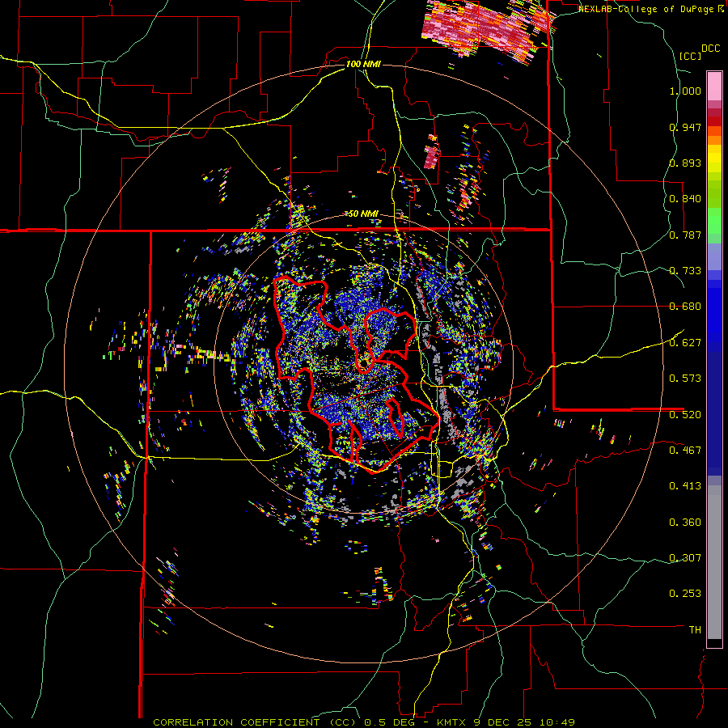Click the yellow segment of the color bar

click(714, 159)
